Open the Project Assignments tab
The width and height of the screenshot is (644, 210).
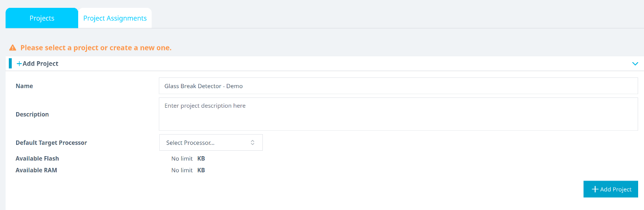115,18
